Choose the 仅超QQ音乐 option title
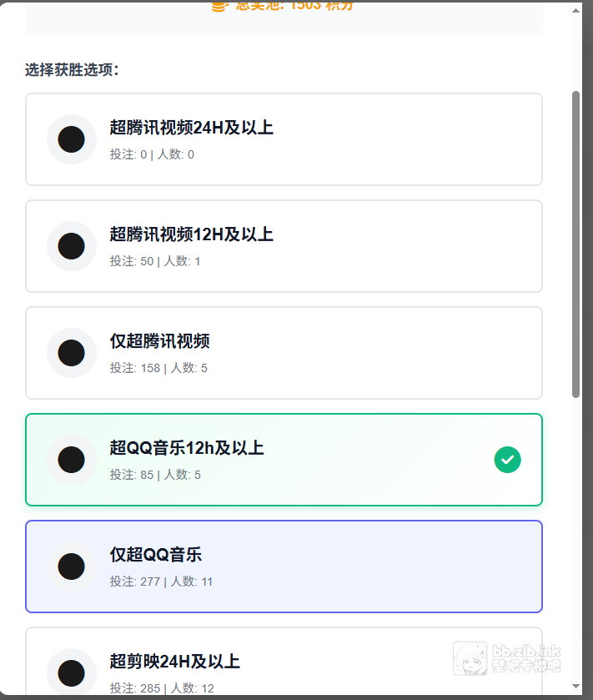Image resolution: width=593 pixels, height=700 pixels. point(156,555)
